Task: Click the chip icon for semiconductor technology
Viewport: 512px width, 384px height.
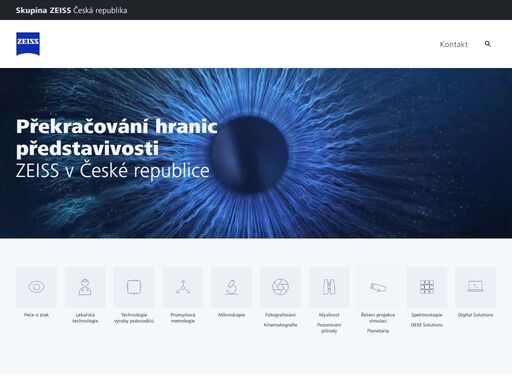Action: [134, 287]
